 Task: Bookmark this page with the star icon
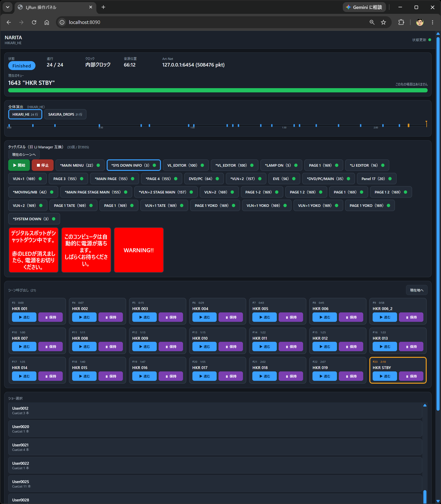[383, 22]
